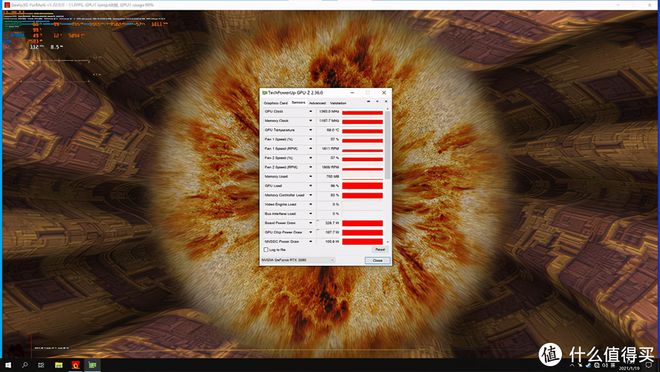Click the GPU Clock history graph

(x=362, y=112)
